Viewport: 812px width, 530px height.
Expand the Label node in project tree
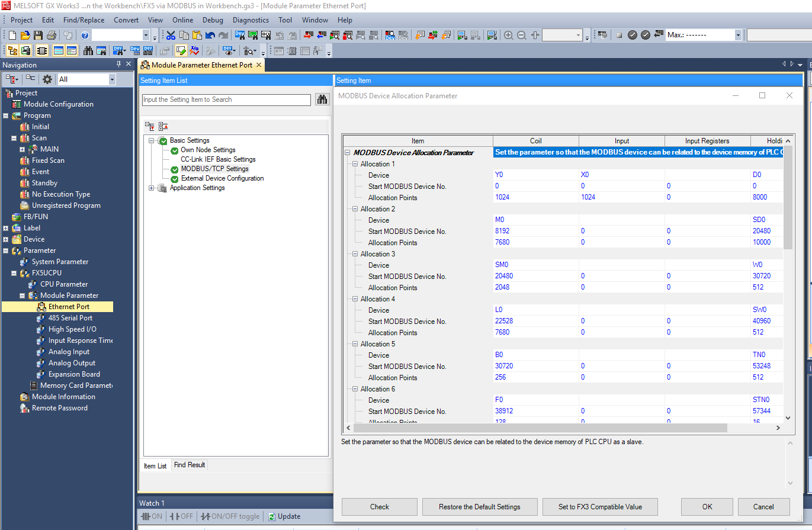[6, 228]
